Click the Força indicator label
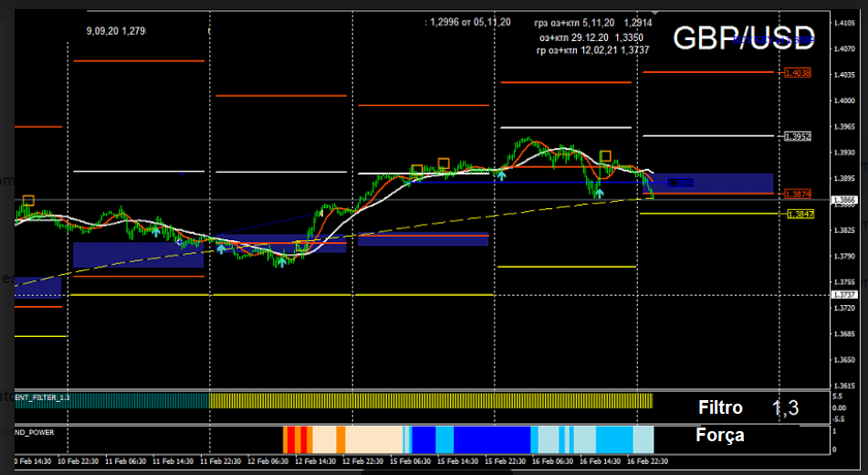The image size is (868, 475). pos(720,436)
